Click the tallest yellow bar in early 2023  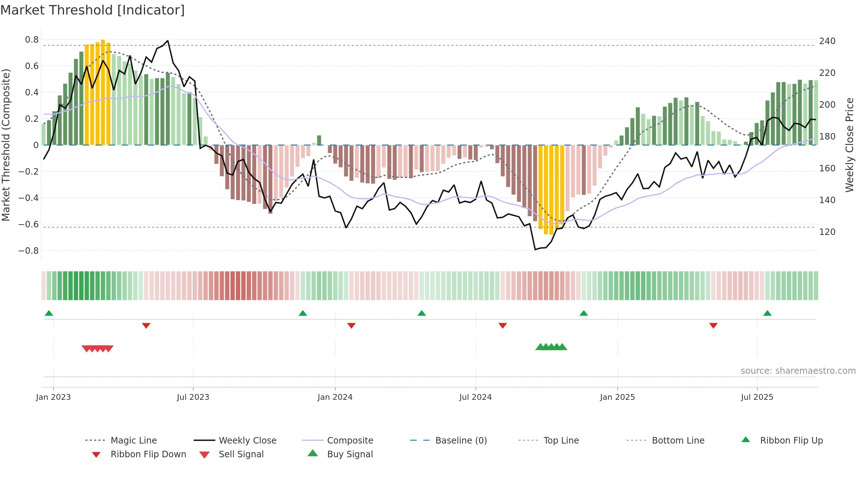coord(103,92)
